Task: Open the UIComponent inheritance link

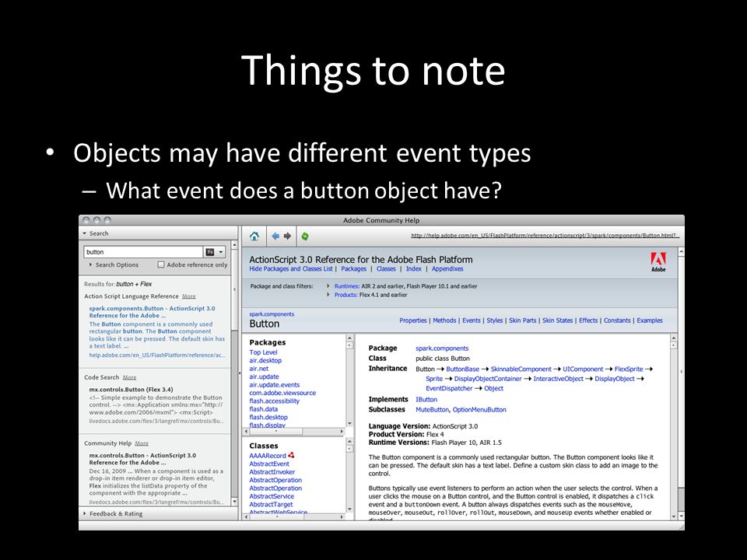Action: 583,369
